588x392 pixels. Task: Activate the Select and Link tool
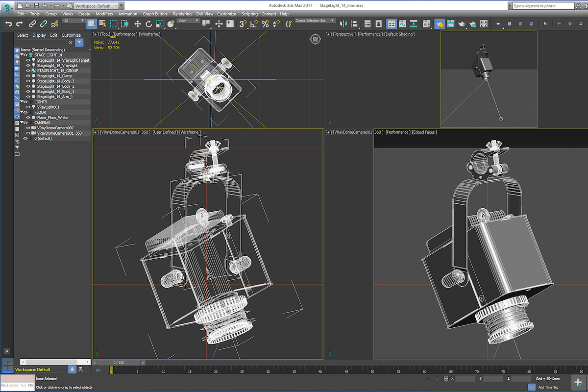tap(33, 24)
